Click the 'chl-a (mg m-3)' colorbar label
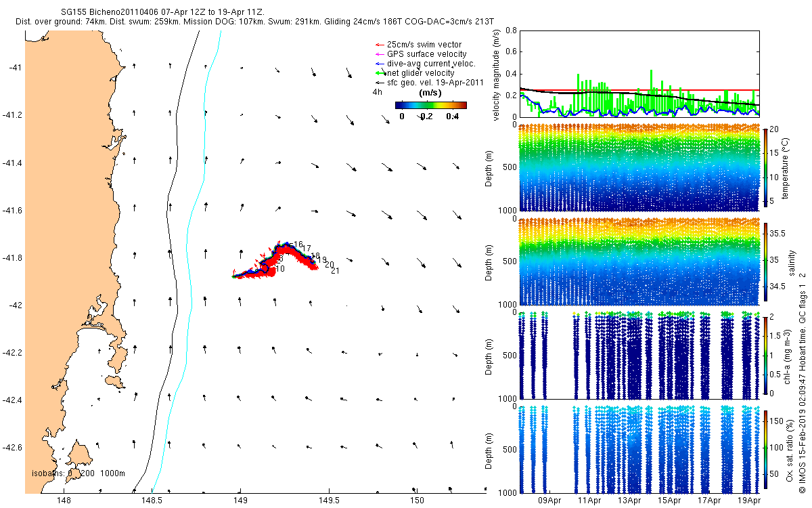 (788, 355)
